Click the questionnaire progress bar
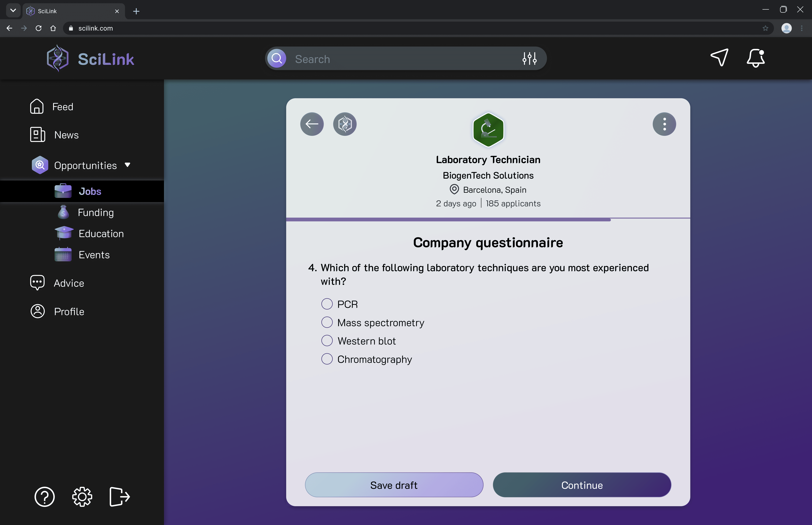The height and width of the screenshot is (525, 812). tap(488, 219)
